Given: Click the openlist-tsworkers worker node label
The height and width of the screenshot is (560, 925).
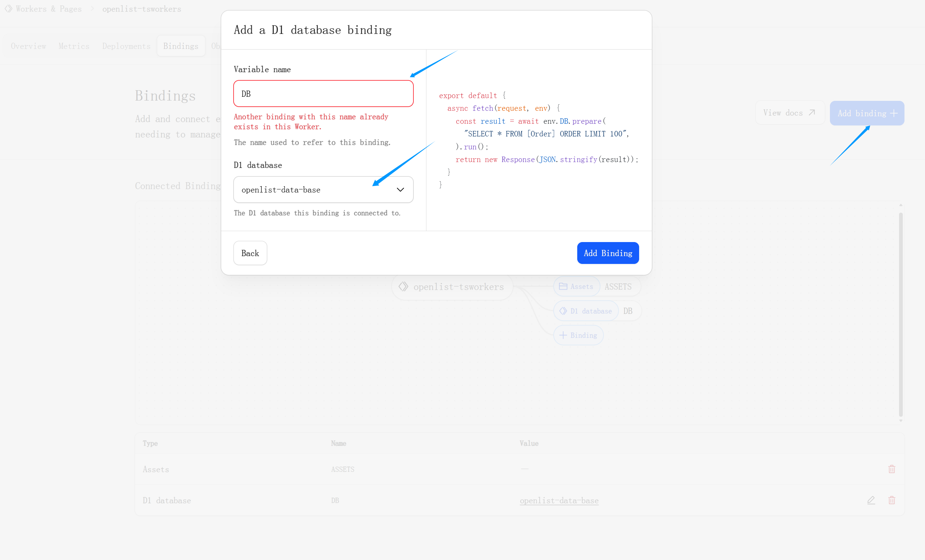Looking at the screenshot, I should click(x=458, y=287).
